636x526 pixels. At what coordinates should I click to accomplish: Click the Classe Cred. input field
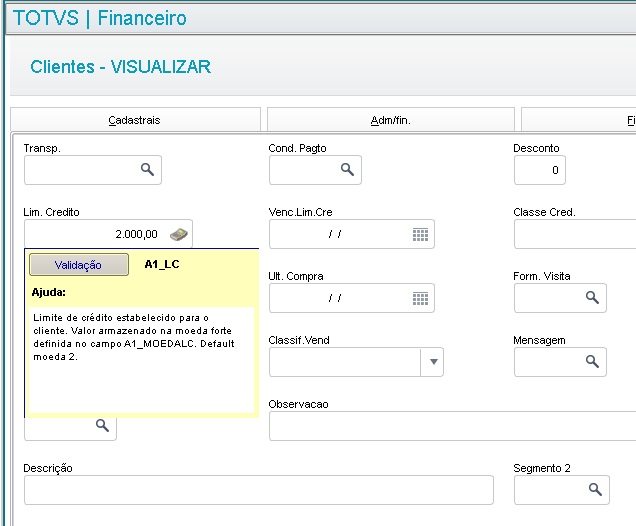pyautogui.click(x=575, y=234)
